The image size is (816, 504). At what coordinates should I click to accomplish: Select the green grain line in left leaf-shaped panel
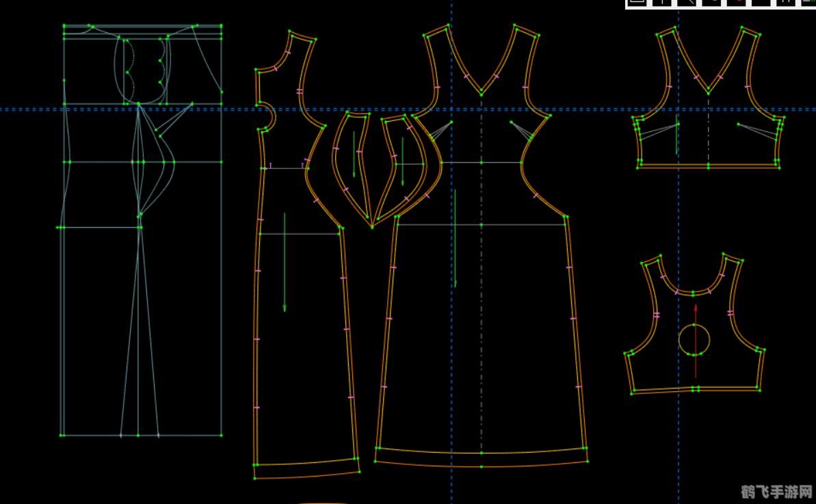click(354, 154)
